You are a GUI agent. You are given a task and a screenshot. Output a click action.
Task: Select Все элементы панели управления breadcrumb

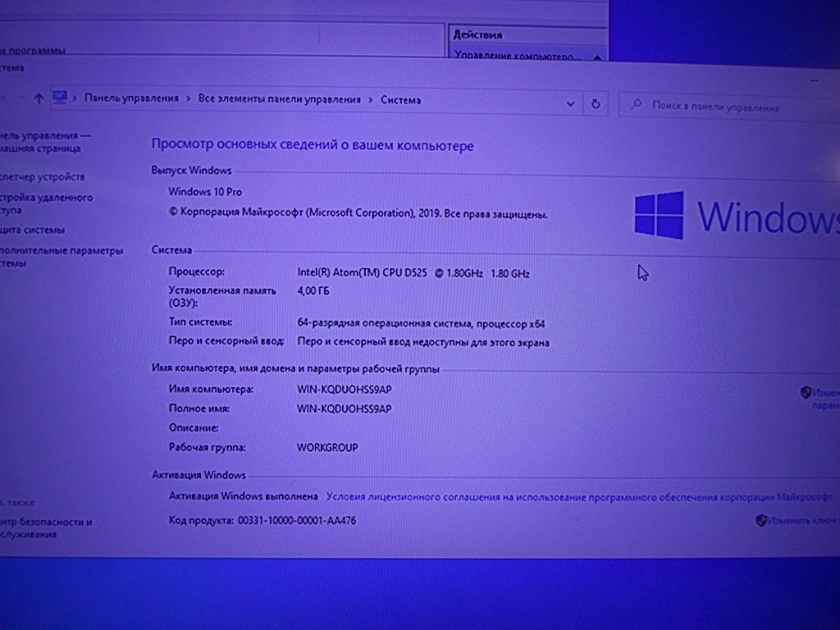279,99
